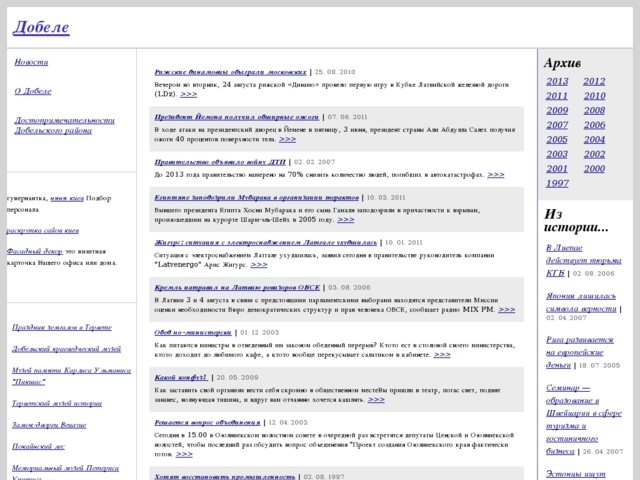Open the О Добеле page
The width and height of the screenshot is (640, 480).
33,91
